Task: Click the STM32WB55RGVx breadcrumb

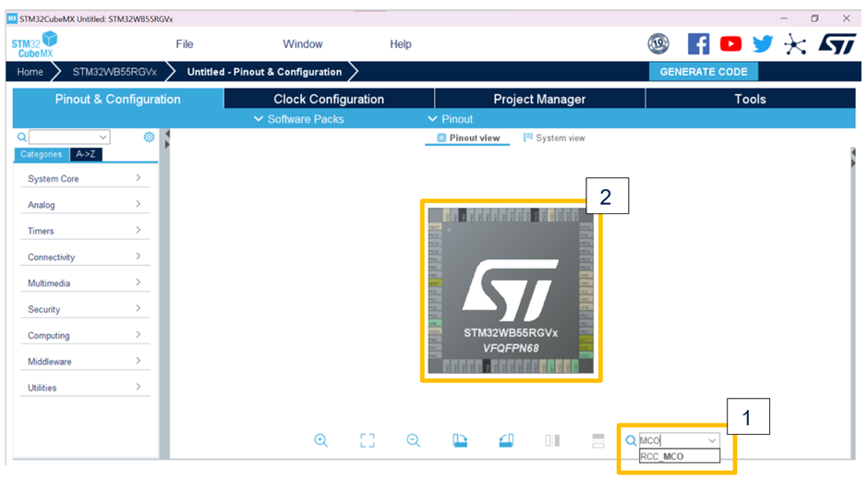Action: 115,71
